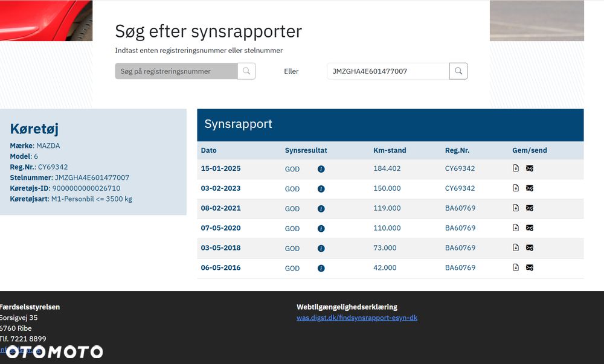Image resolution: width=604 pixels, height=364 pixels.
Task: Click the 'Synsresultat' column header
Action: click(x=306, y=150)
